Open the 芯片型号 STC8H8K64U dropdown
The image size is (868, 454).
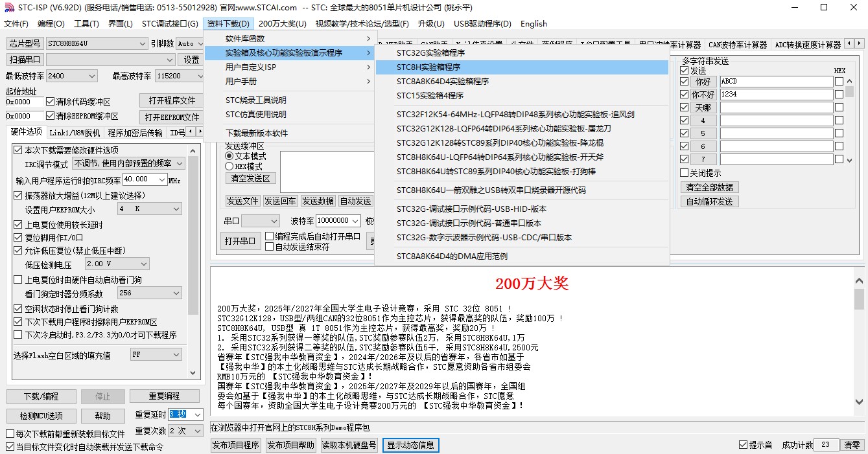point(97,43)
